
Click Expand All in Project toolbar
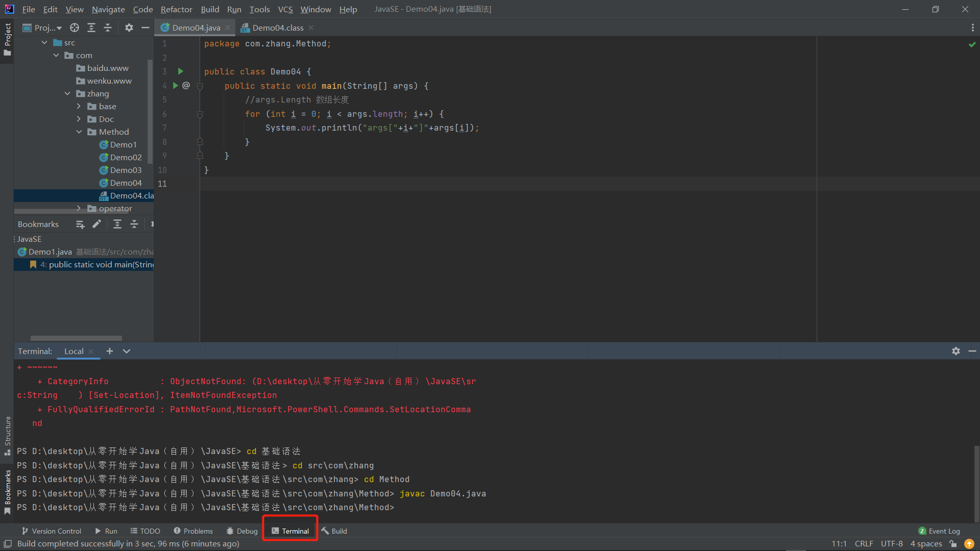tap(91, 28)
